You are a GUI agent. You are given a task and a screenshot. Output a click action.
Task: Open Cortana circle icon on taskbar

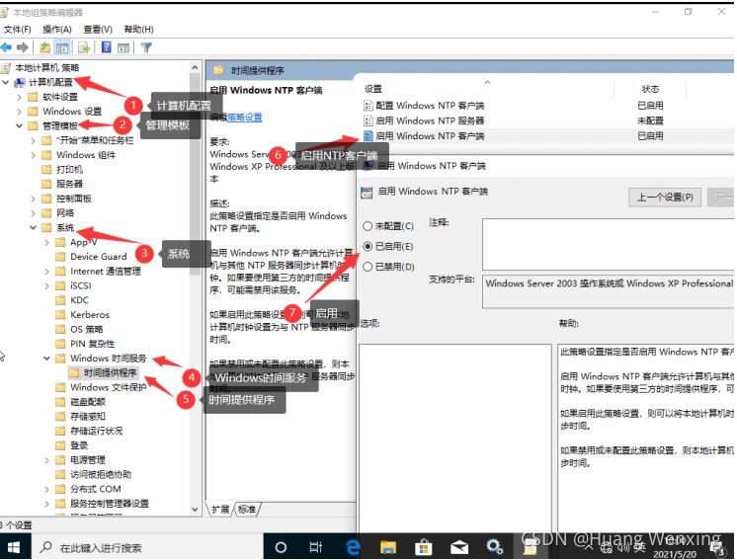[281, 547]
